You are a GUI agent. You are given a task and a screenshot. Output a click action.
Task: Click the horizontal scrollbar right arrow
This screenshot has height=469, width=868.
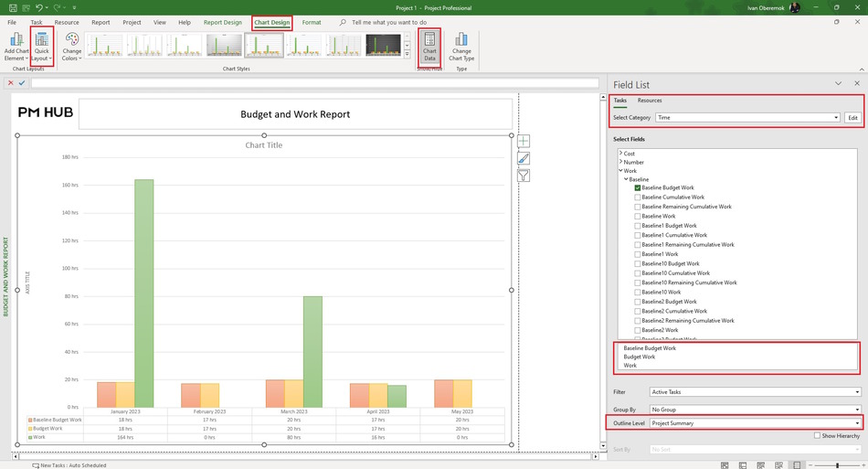(x=596, y=456)
